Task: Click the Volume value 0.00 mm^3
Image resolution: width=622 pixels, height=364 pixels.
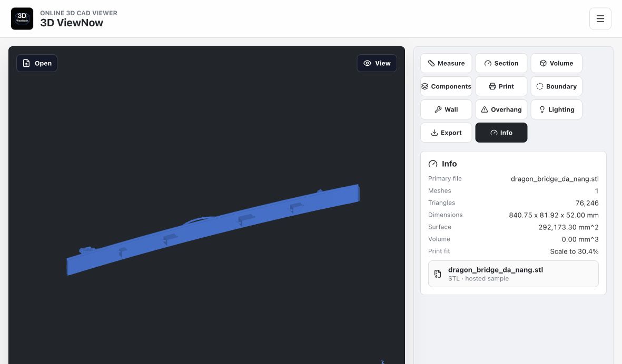Action: point(580,239)
